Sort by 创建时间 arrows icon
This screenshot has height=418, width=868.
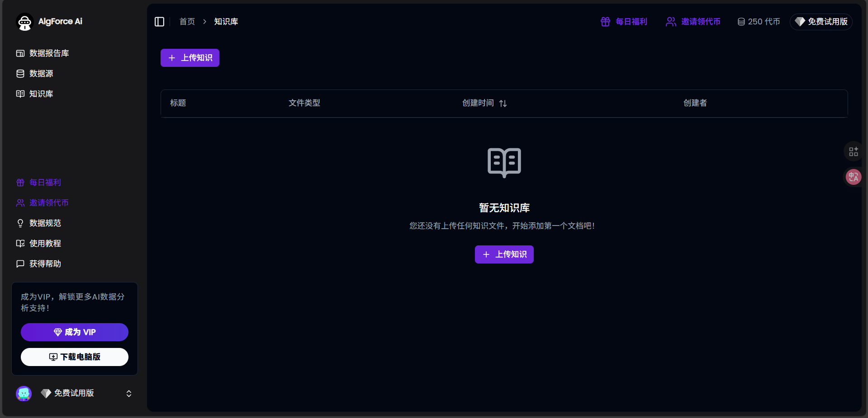503,103
